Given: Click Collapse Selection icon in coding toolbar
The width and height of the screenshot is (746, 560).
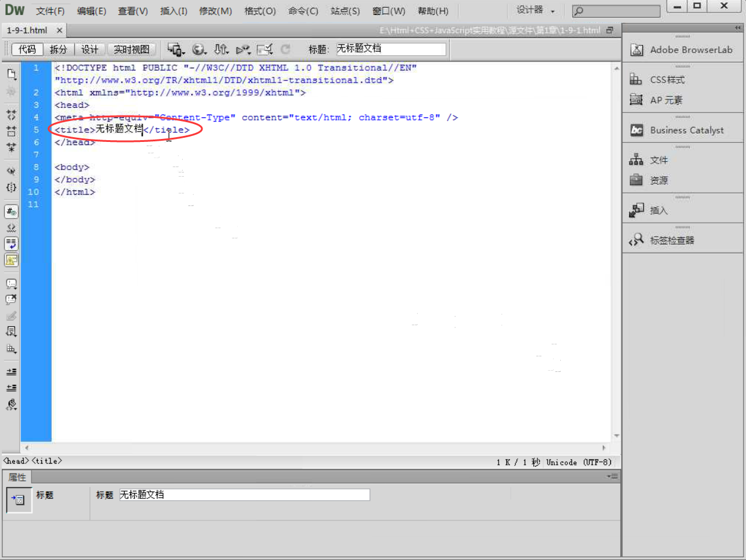Looking at the screenshot, I should tap(11, 131).
